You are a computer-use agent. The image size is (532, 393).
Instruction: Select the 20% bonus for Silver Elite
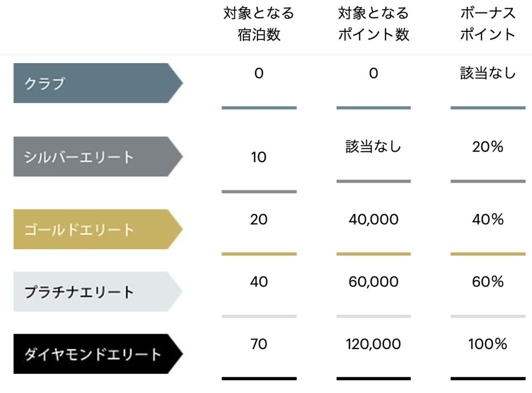[488, 147]
